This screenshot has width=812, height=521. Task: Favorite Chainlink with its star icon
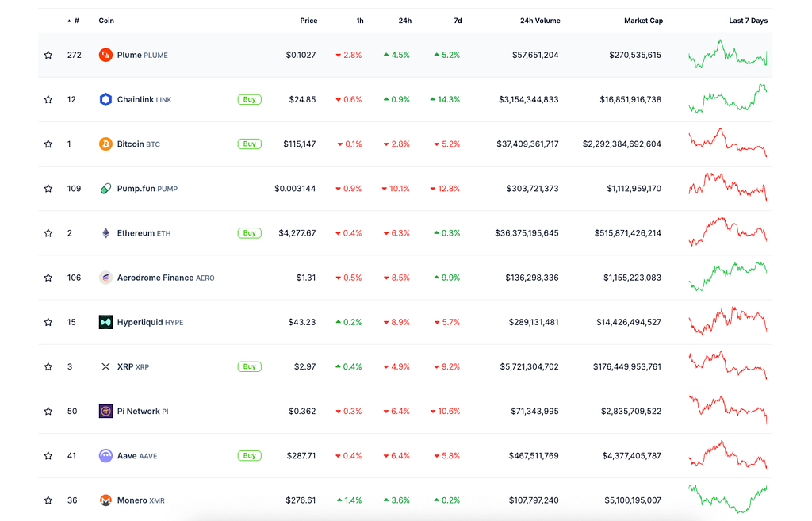(48, 99)
